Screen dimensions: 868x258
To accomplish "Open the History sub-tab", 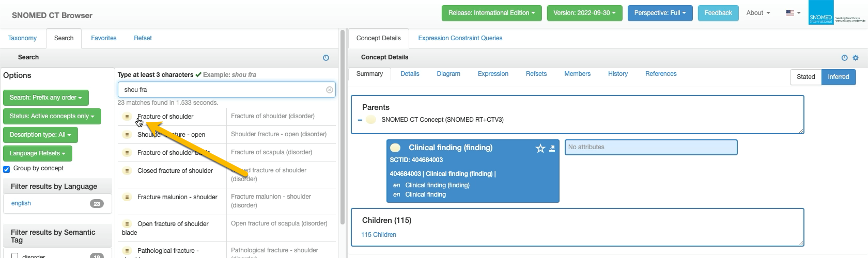I will tap(618, 74).
